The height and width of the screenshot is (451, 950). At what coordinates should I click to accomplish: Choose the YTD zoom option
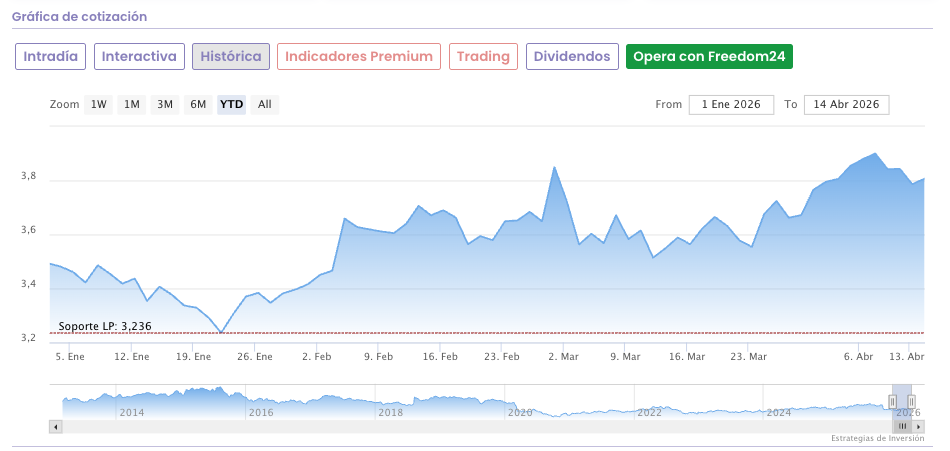click(x=232, y=104)
